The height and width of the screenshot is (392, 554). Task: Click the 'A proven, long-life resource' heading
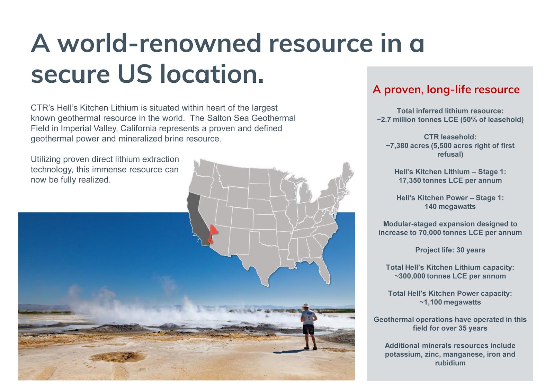click(446, 89)
